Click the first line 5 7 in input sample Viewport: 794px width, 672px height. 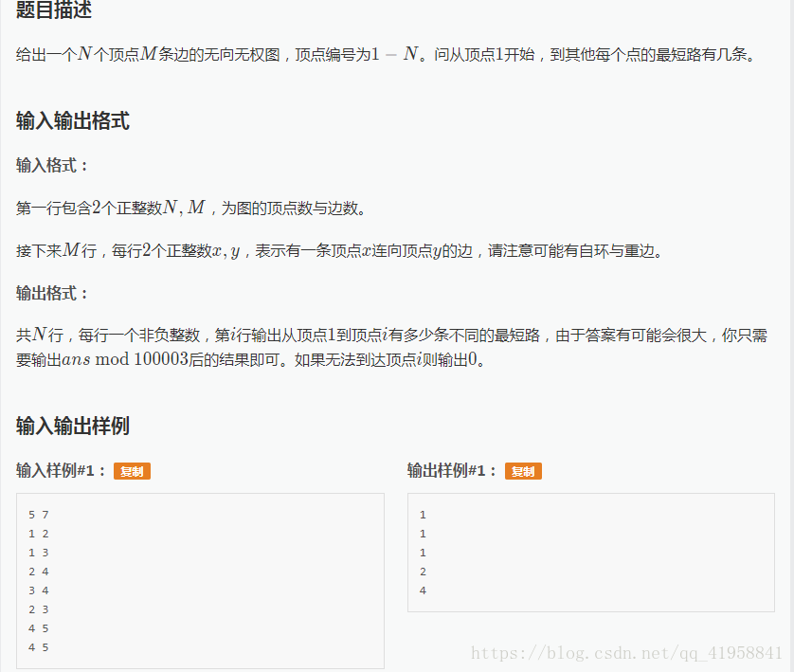(39, 514)
